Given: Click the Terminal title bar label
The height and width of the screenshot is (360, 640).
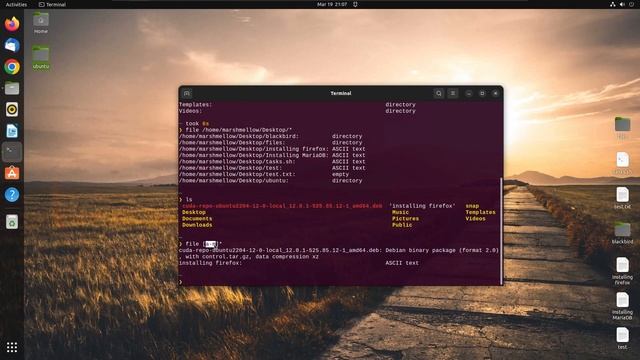Looking at the screenshot, I should [341, 93].
